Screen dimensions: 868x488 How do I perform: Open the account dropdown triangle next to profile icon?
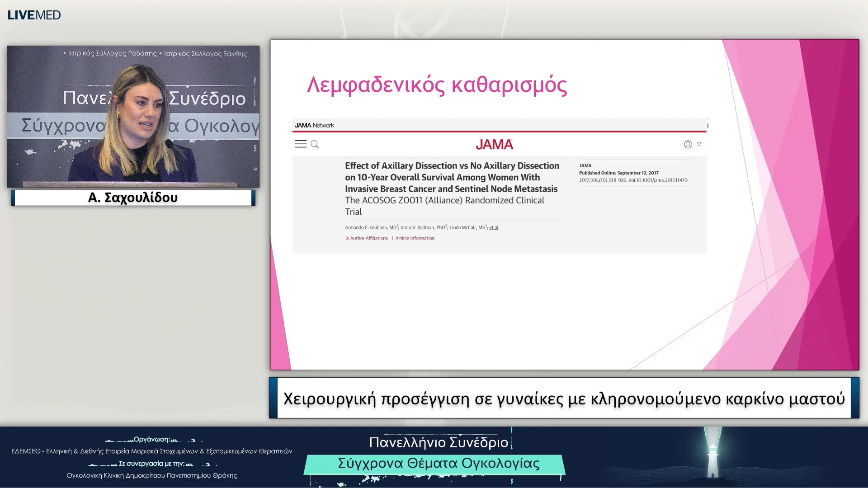pyautogui.click(x=699, y=144)
